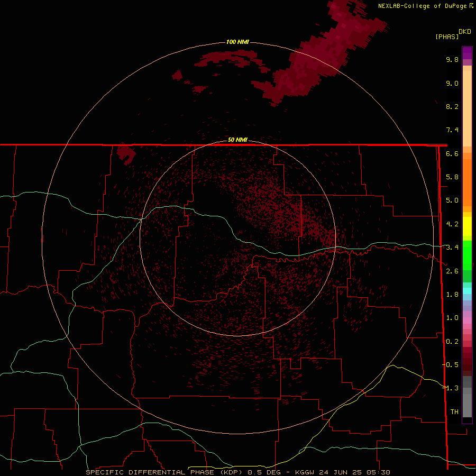The height and width of the screenshot is (476, 476).
Task: Pick the light peach color bar segment
Action: (467, 108)
